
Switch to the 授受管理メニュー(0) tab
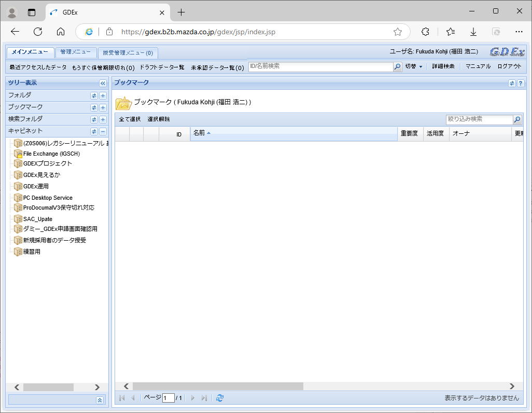coord(128,53)
